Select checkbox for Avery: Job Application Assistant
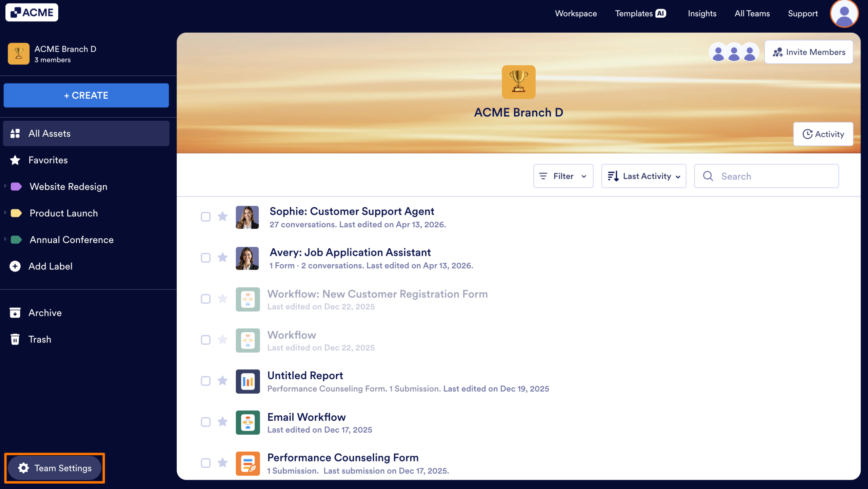 pyautogui.click(x=205, y=258)
